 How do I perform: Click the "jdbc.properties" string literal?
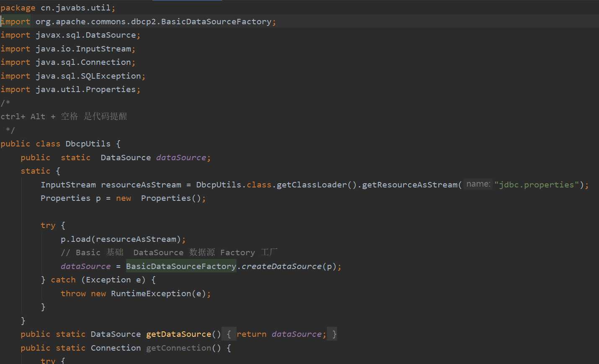(537, 185)
